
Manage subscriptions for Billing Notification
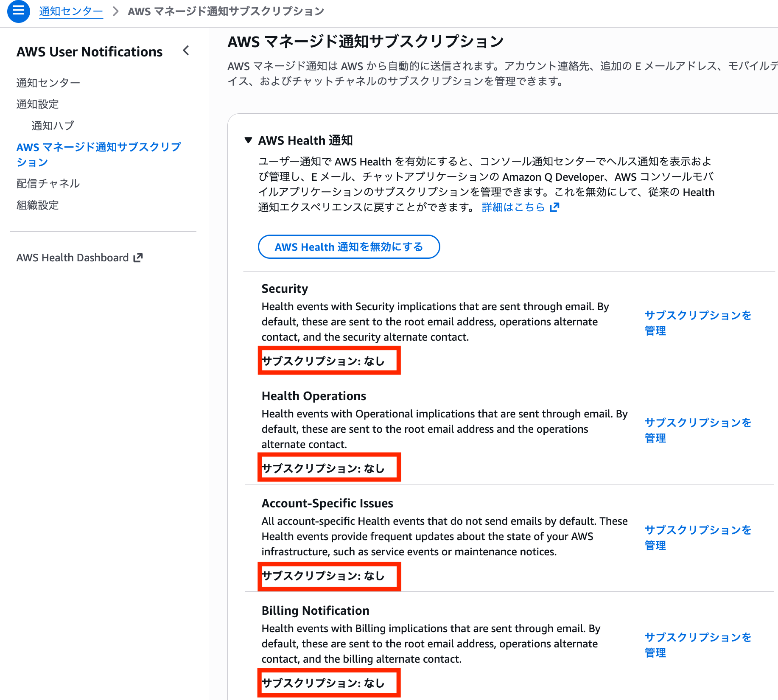click(697, 645)
